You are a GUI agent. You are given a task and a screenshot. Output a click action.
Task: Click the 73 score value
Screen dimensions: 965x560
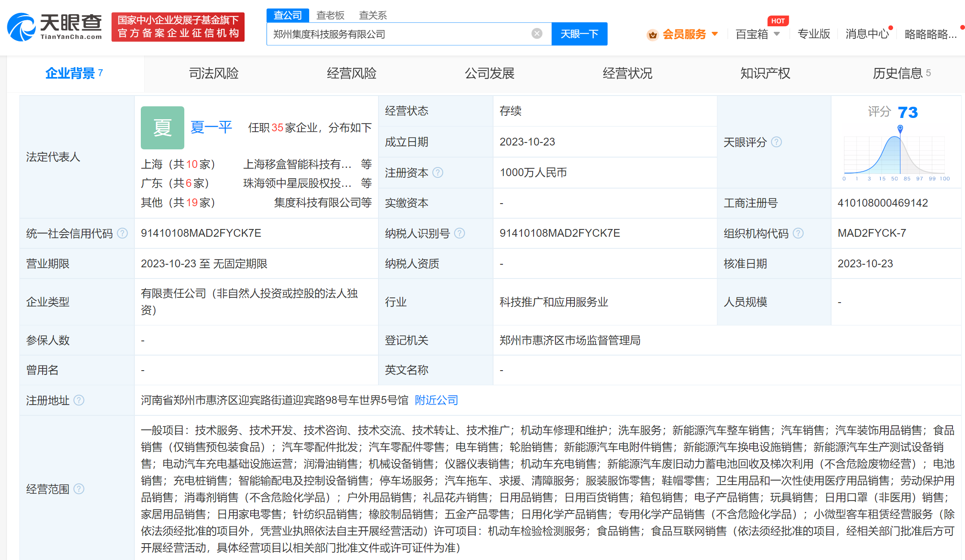coord(908,112)
